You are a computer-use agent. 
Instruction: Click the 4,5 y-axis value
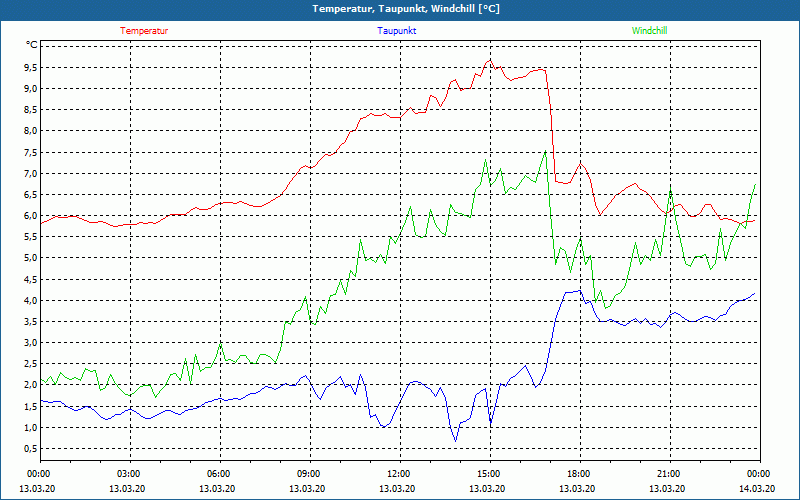click(x=31, y=280)
